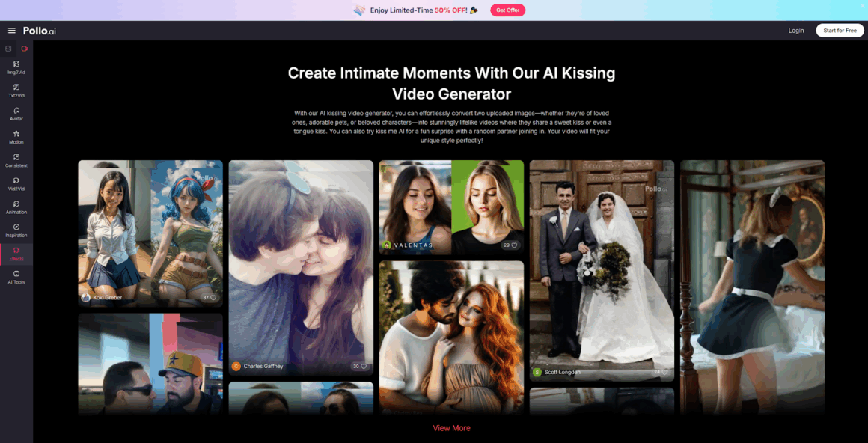The width and height of the screenshot is (868, 443).
Task: Like the Koki Greber video
Action: [213, 298]
